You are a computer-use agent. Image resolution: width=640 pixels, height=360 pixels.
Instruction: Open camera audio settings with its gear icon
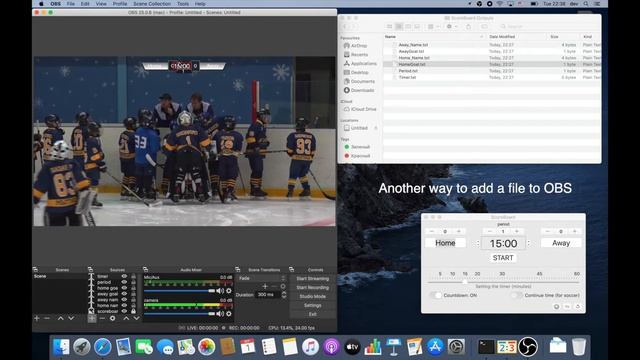click(x=229, y=313)
